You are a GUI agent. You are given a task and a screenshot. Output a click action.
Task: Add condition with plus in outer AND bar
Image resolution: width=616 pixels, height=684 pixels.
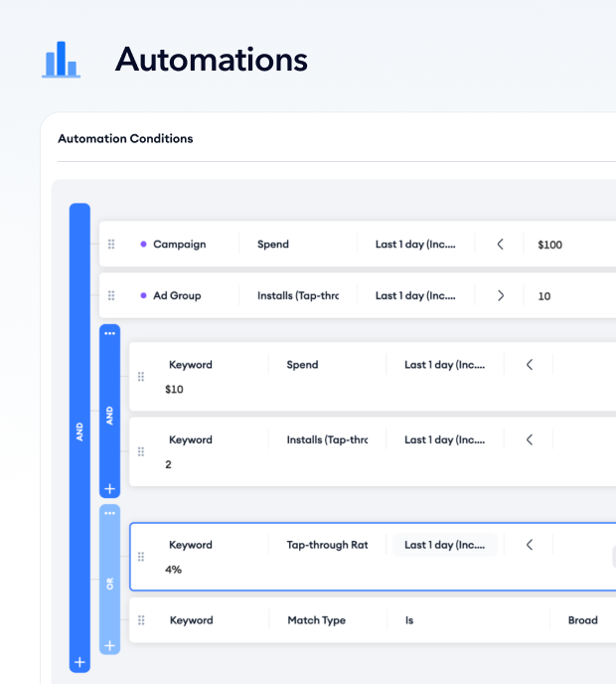[x=79, y=662]
